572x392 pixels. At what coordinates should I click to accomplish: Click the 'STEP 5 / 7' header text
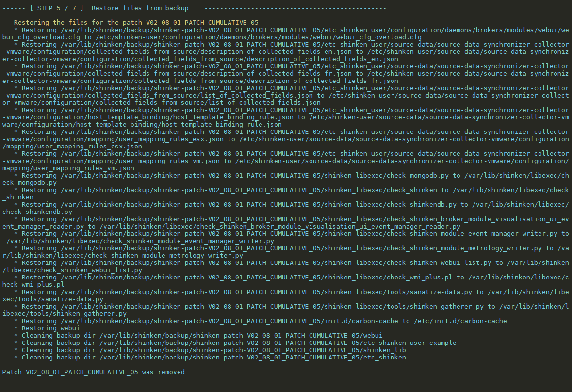[56, 8]
